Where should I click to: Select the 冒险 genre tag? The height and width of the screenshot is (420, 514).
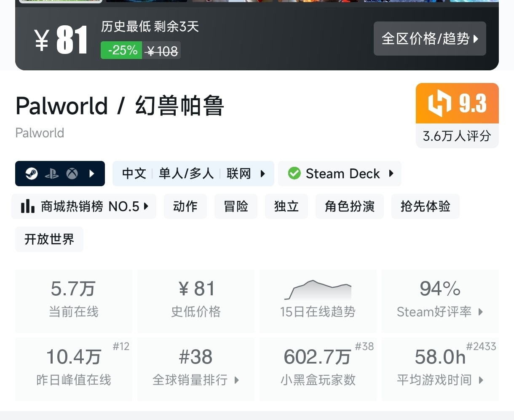click(236, 206)
